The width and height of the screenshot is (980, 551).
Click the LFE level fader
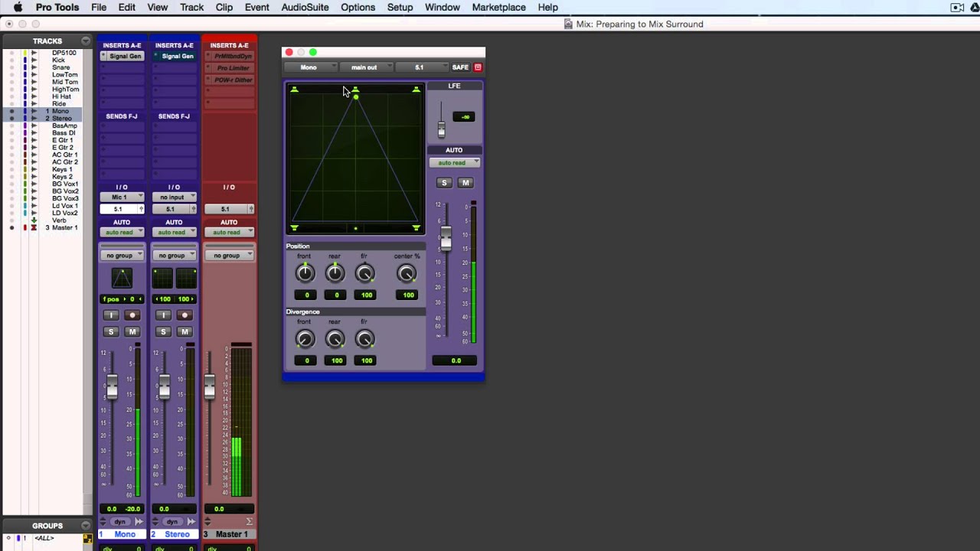[441, 129]
